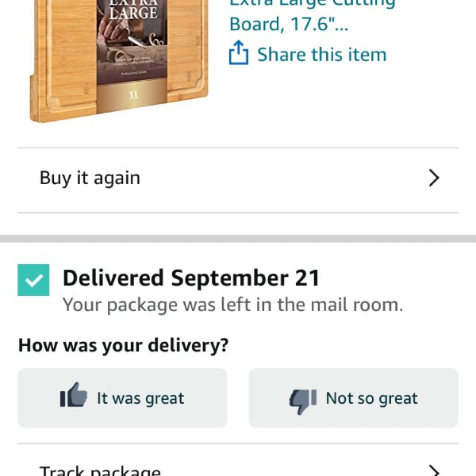Expand the Track package chevron arrow
The image size is (476, 476).
coord(434,470)
